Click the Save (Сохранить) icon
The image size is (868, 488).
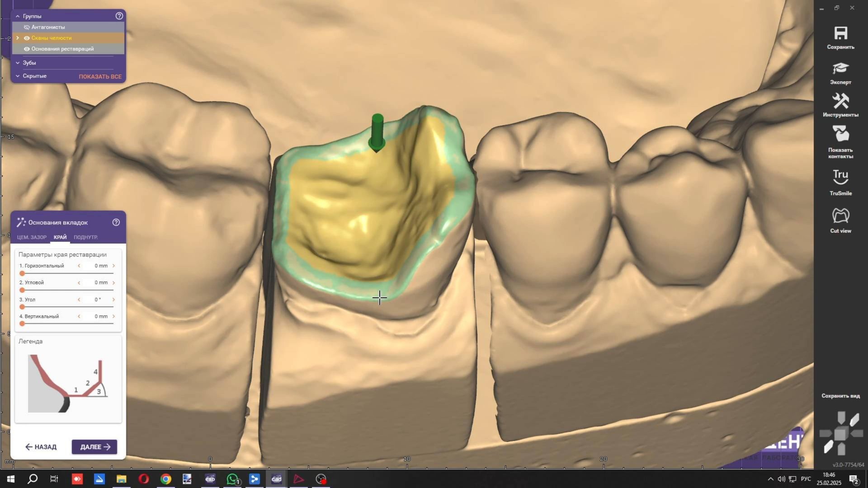point(840,34)
